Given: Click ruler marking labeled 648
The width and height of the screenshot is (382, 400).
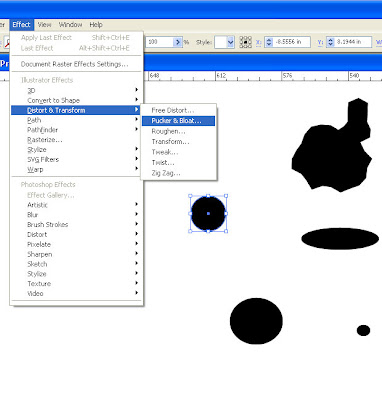Looking at the screenshot, I should point(154,76).
